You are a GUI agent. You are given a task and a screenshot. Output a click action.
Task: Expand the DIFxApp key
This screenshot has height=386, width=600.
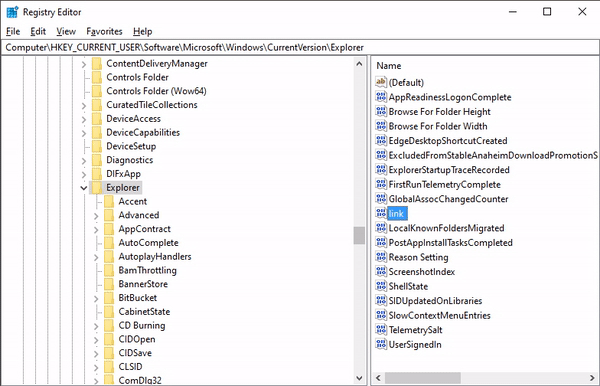pyautogui.click(x=84, y=174)
